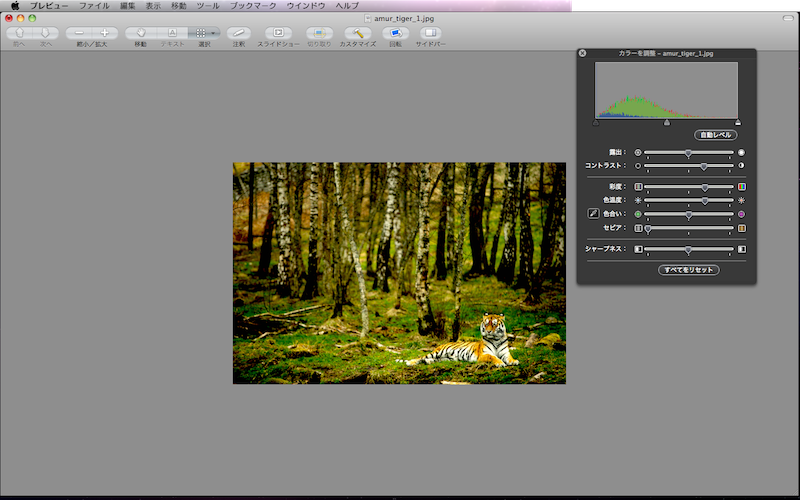Viewport: 800px width, 500px height.
Task: Click the tiger photo in canvas
Action: [x=399, y=273]
